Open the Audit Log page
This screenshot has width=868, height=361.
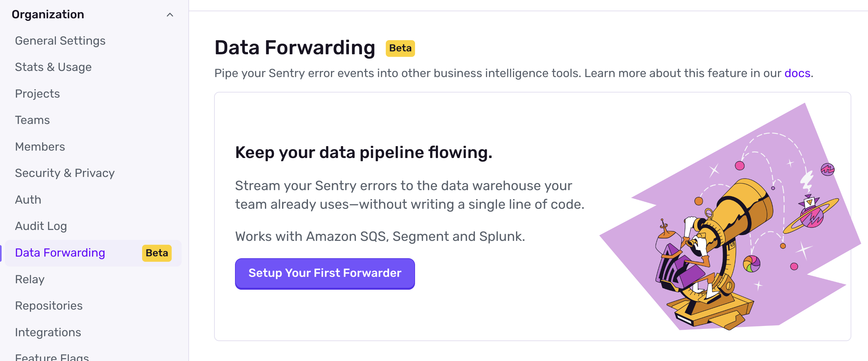point(41,226)
